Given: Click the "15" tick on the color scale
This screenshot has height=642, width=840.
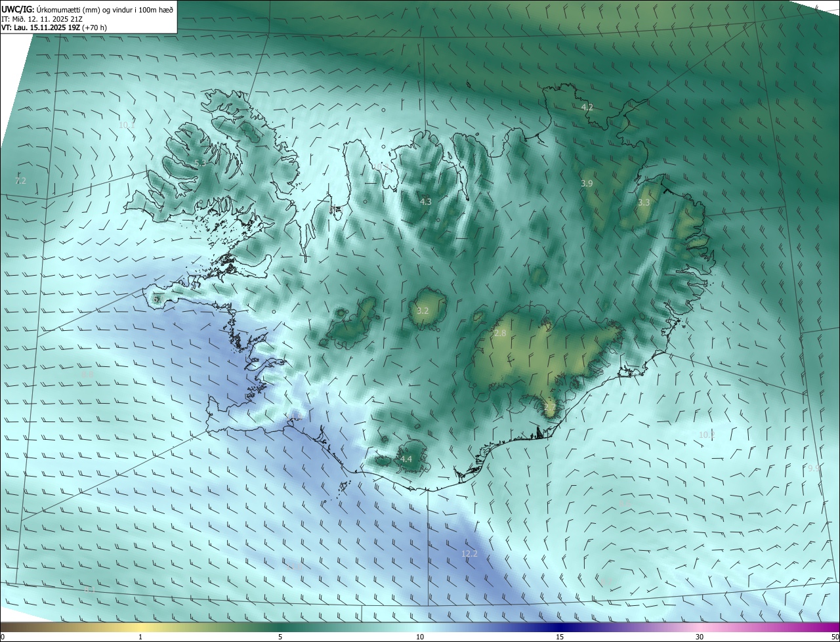Looking at the screenshot, I should coord(560,637).
